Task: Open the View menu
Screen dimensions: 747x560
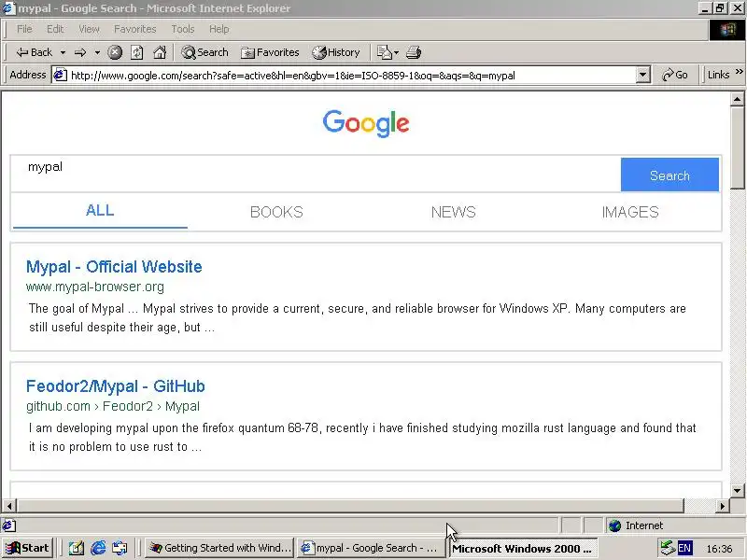Action: [x=89, y=29]
